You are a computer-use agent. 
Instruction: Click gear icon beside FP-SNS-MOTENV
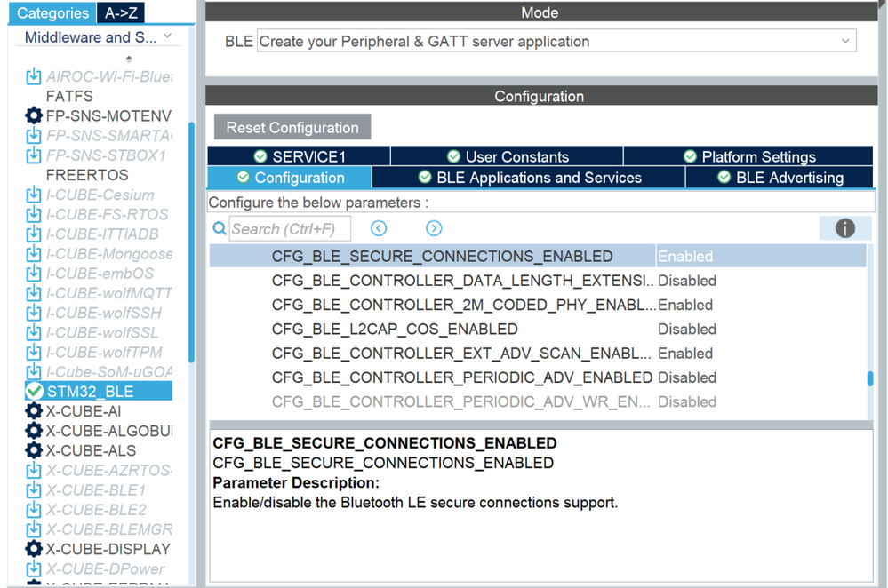pos(34,115)
